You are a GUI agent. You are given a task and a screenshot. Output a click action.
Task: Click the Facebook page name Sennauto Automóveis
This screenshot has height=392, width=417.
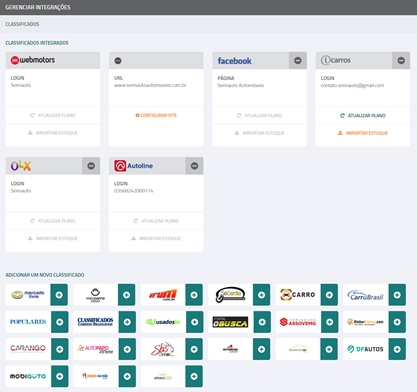241,86
